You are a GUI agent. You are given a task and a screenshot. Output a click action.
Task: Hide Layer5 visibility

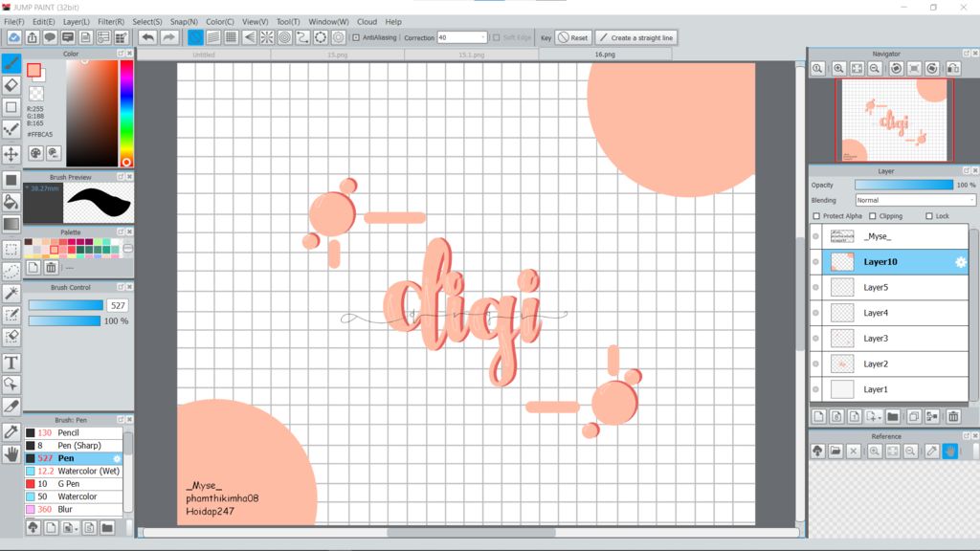pos(815,287)
